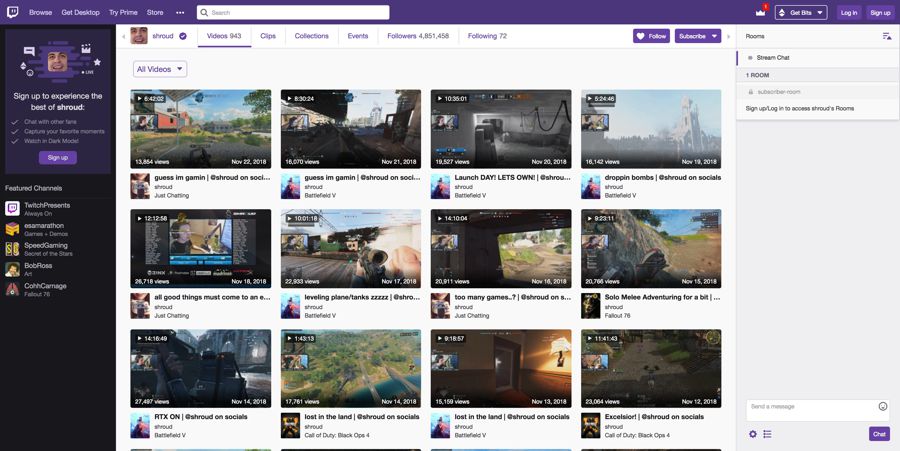
Task: Click Get Desktop in top navigation
Action: [80, 12]
